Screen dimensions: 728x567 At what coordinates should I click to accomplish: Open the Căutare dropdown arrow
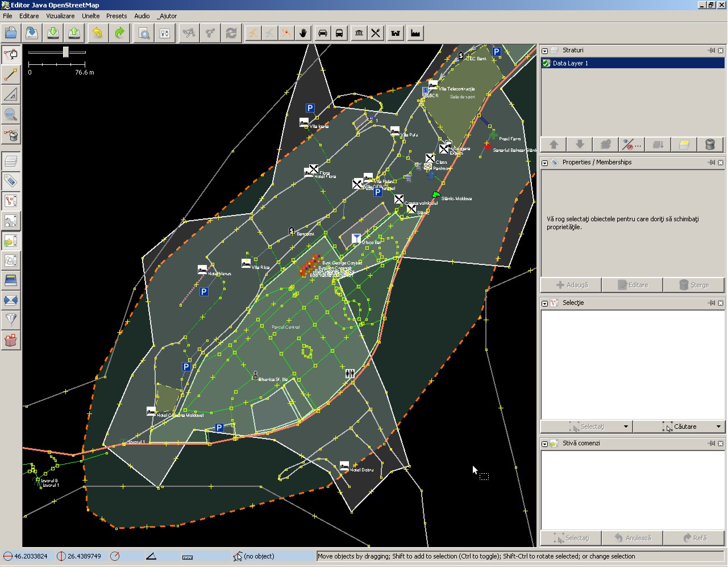[x=718, y=427]
